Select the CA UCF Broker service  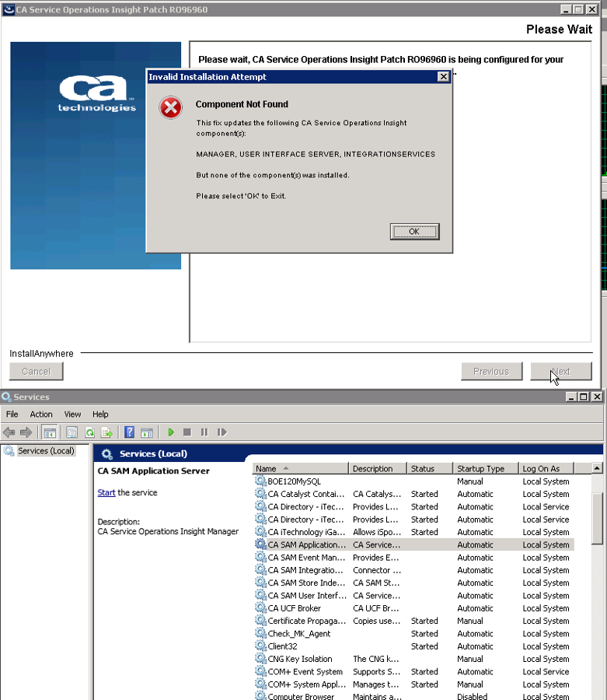click(x=413, y=608)
